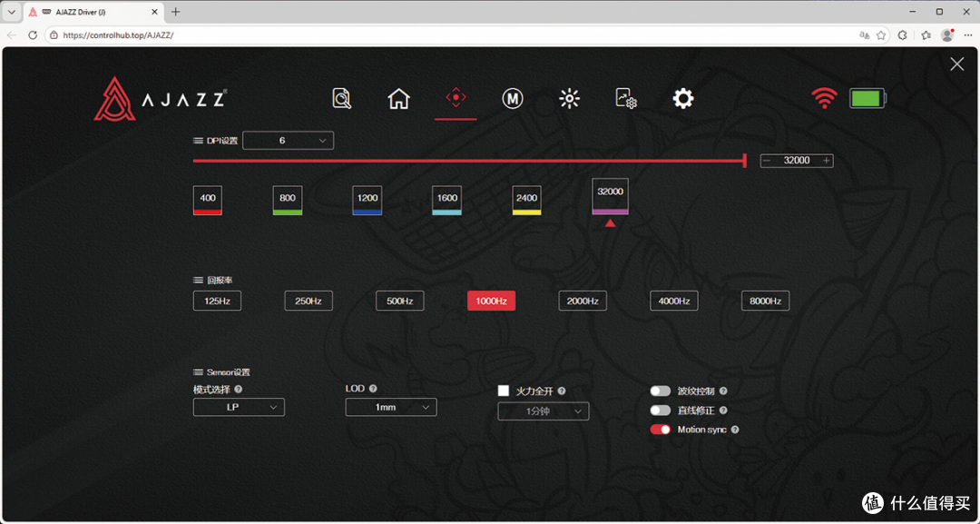980x524 pixels.
Task: Click the browser address bar URL
Action: [x=118, y=35]
